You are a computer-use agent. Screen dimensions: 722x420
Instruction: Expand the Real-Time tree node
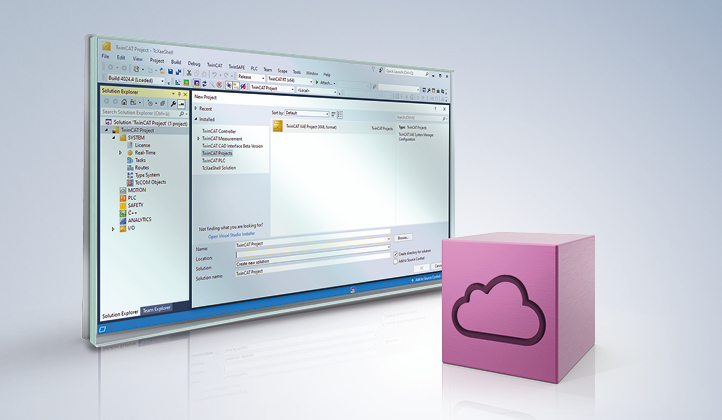pyautogui.click(x=120, y=152)
